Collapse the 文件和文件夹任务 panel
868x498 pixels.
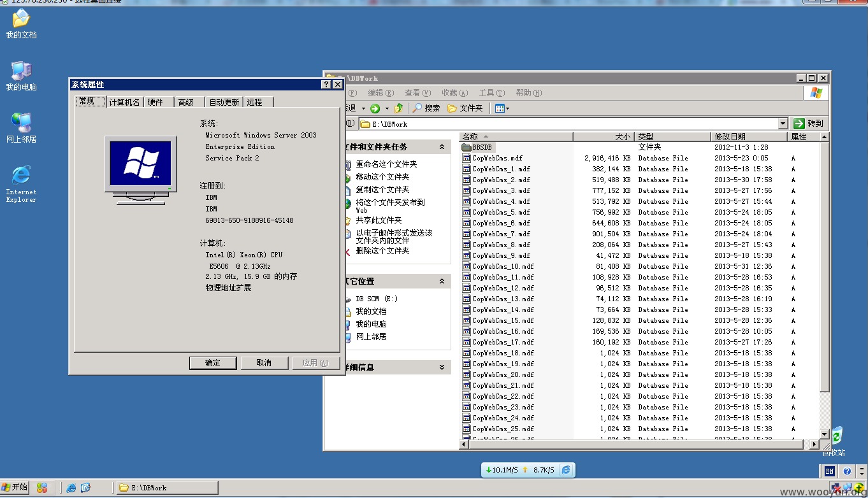[x=442, y=147]
